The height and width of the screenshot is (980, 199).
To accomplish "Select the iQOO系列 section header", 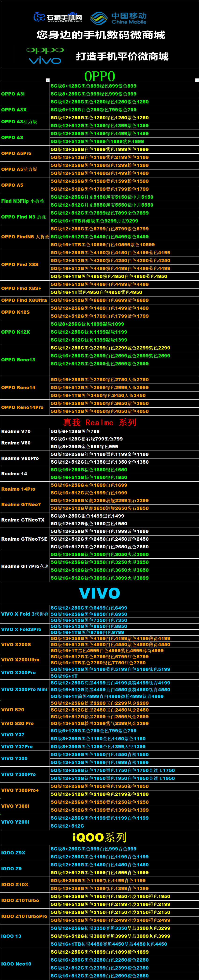I will (x=100, y=837).
